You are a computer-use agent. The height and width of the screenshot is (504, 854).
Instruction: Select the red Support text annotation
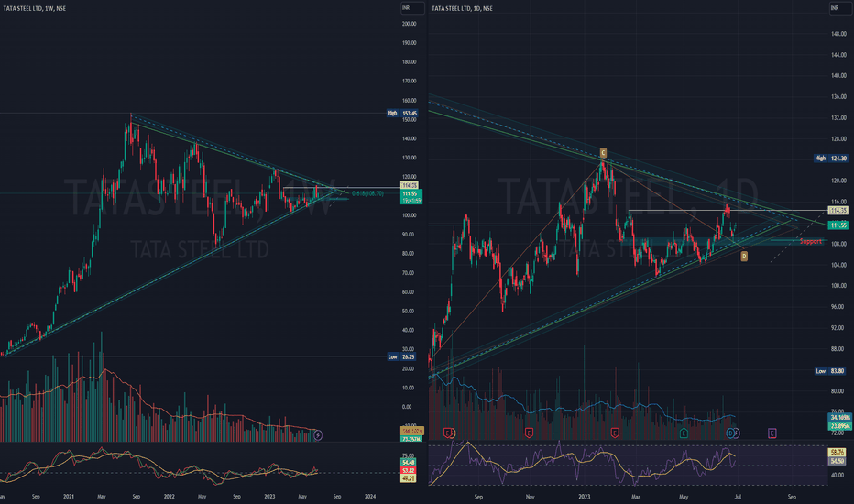810,241
